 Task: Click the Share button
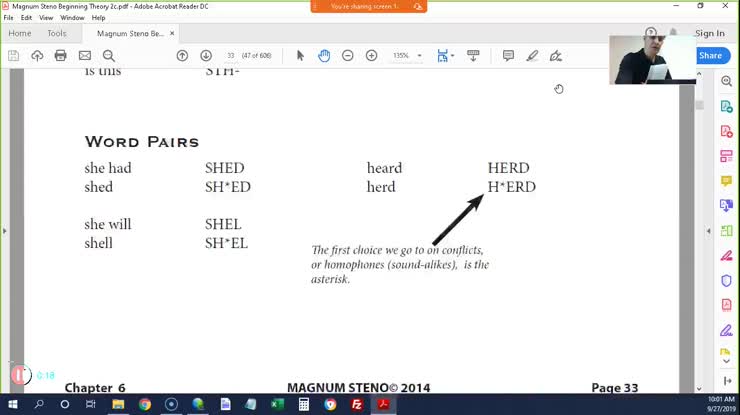711,56
